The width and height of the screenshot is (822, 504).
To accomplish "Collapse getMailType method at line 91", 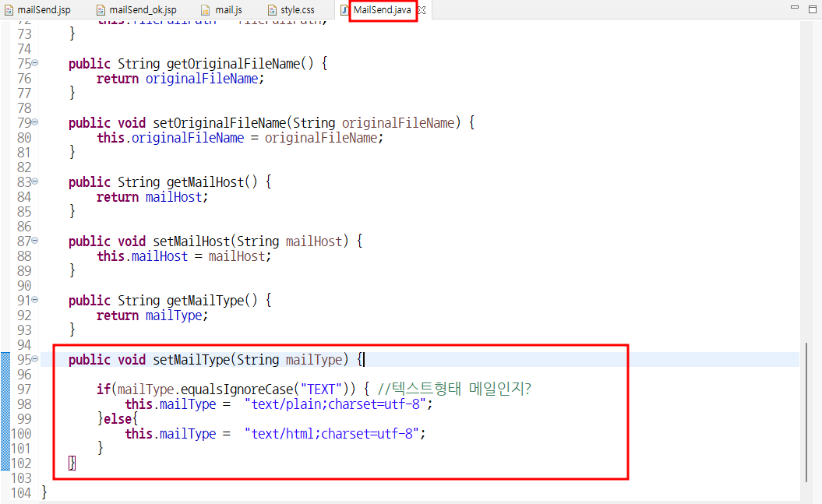I will tap(35, 300).
